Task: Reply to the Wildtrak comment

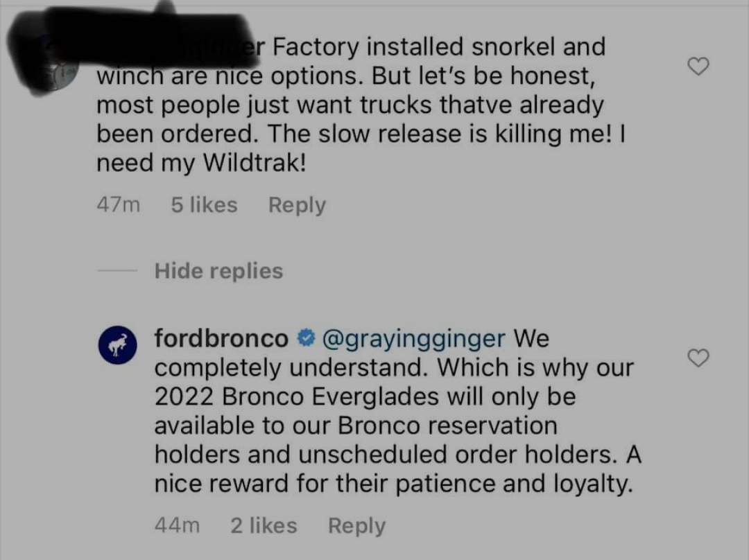Action: [297, 205]
